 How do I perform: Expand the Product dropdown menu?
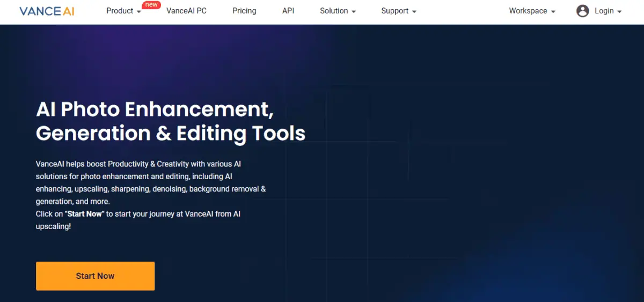(124, 11)
